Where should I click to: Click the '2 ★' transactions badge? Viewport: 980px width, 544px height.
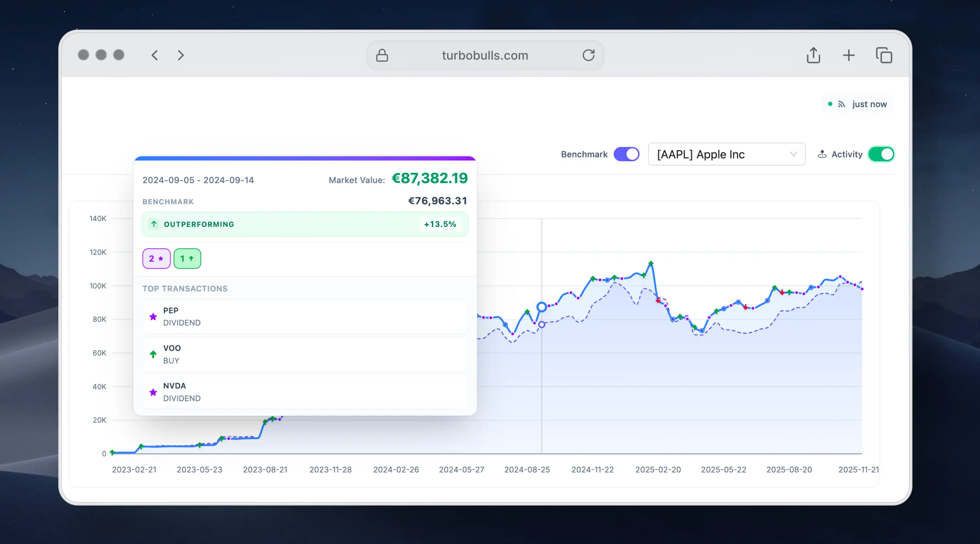point(156,258)
